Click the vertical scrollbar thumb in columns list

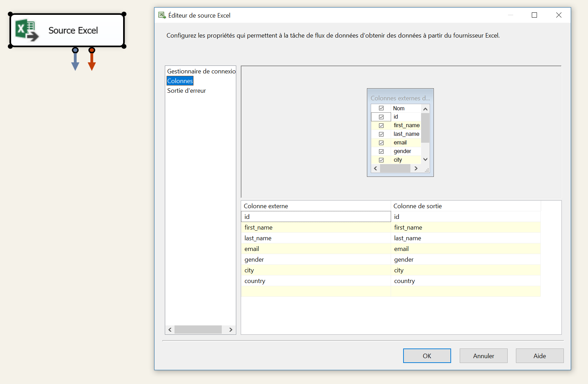(425, 128)
